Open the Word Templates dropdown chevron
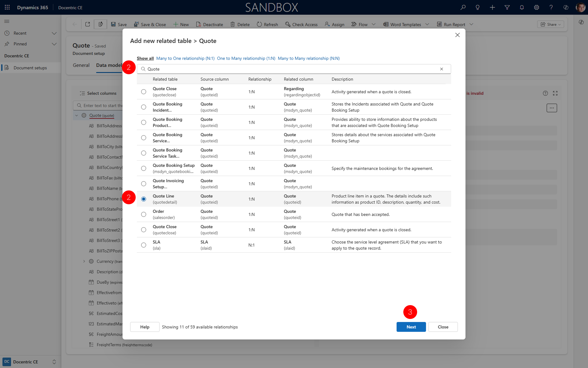588x368 pixels. tap(427, 24)
